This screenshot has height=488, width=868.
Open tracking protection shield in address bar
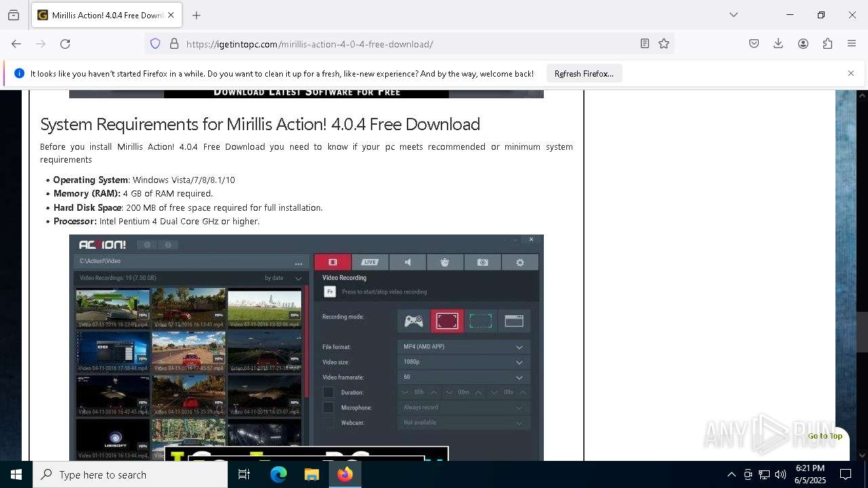pos(155,43)
